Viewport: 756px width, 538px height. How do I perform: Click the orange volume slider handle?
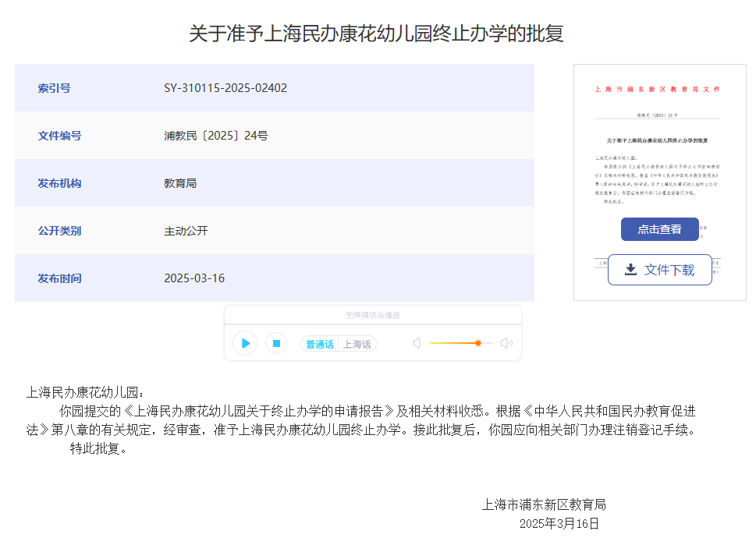coord(478,343)
